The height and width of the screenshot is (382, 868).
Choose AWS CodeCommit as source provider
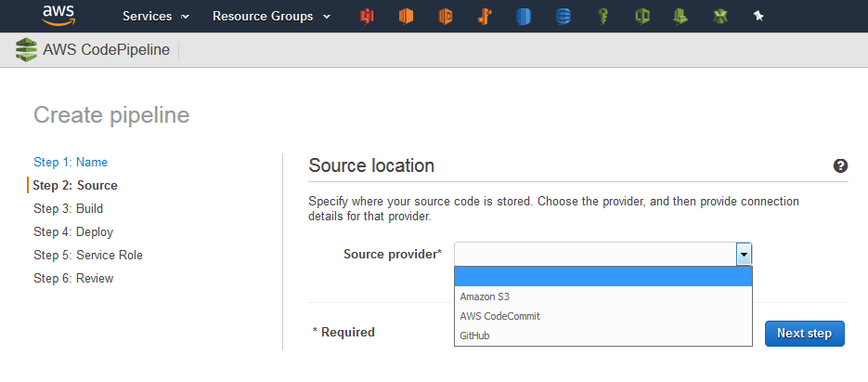tap(499, 316)
